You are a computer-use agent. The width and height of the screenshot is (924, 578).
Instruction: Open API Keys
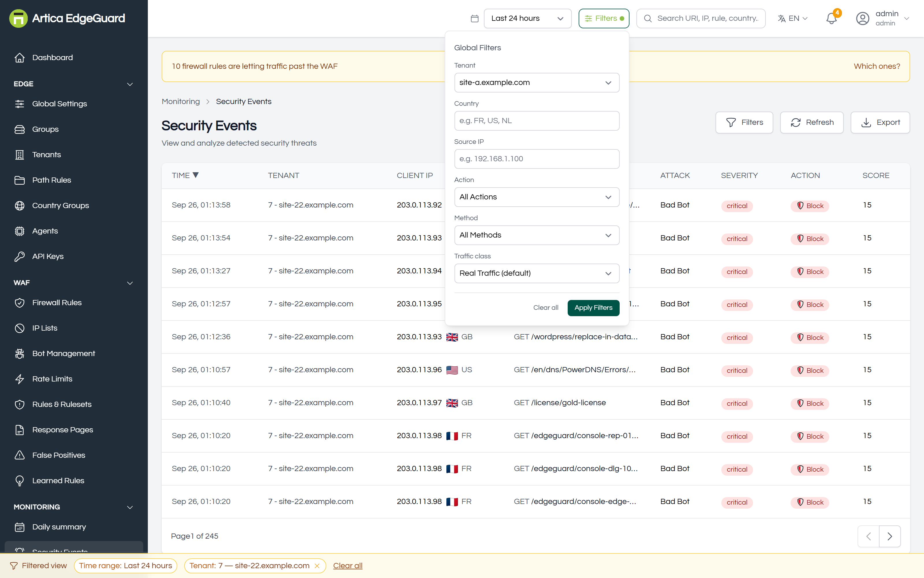(74, 256)
